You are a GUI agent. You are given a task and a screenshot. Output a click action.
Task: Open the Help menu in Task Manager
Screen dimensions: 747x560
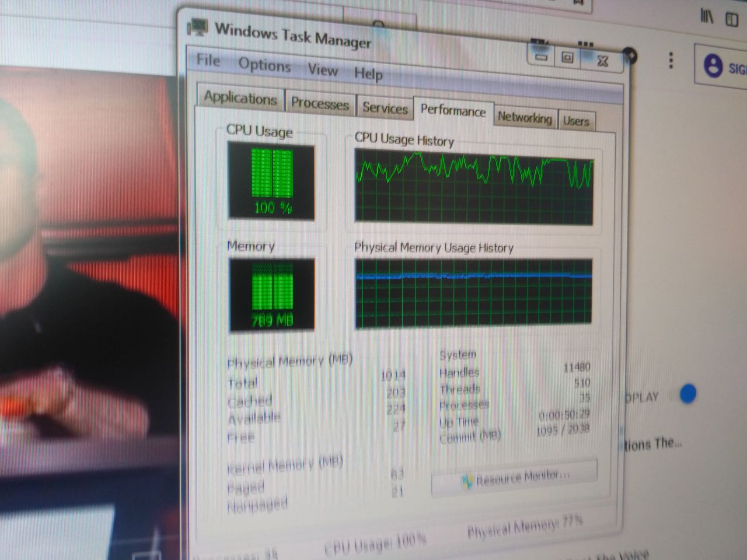tap(368, 73)
